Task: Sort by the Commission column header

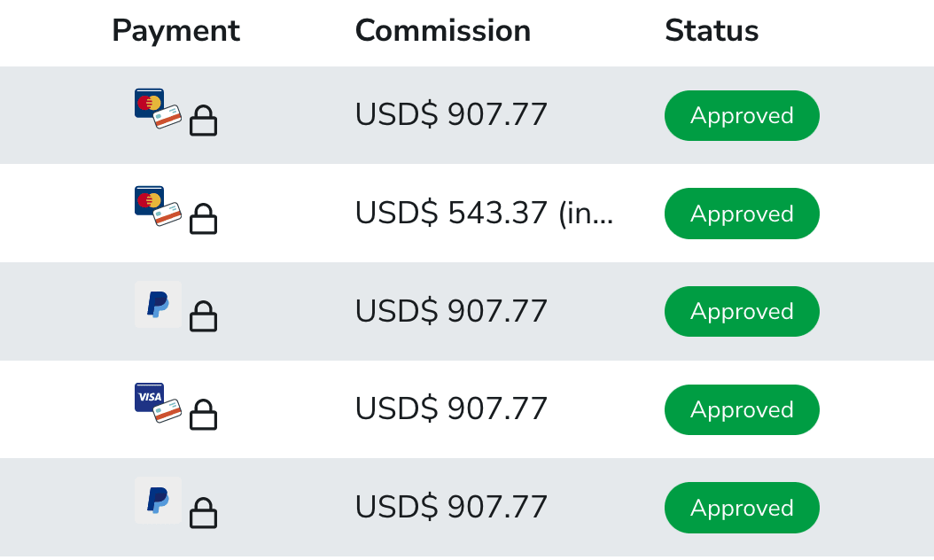Action: (442, 31)
